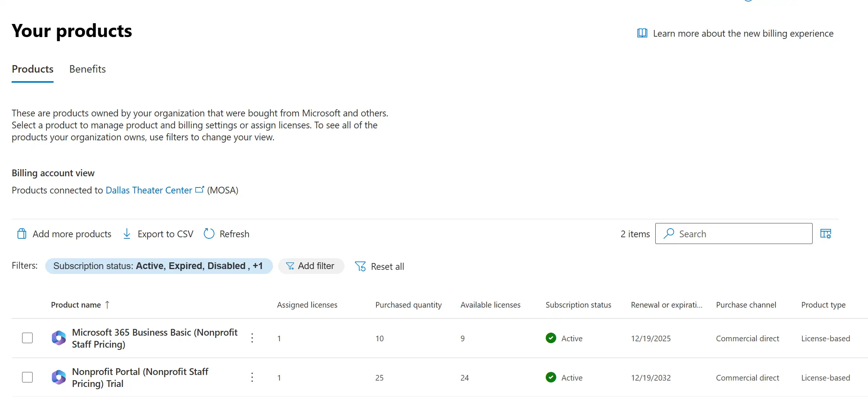
Task: Switch to the Products tab
Action: pyautogui.click(x=33, y=69)
